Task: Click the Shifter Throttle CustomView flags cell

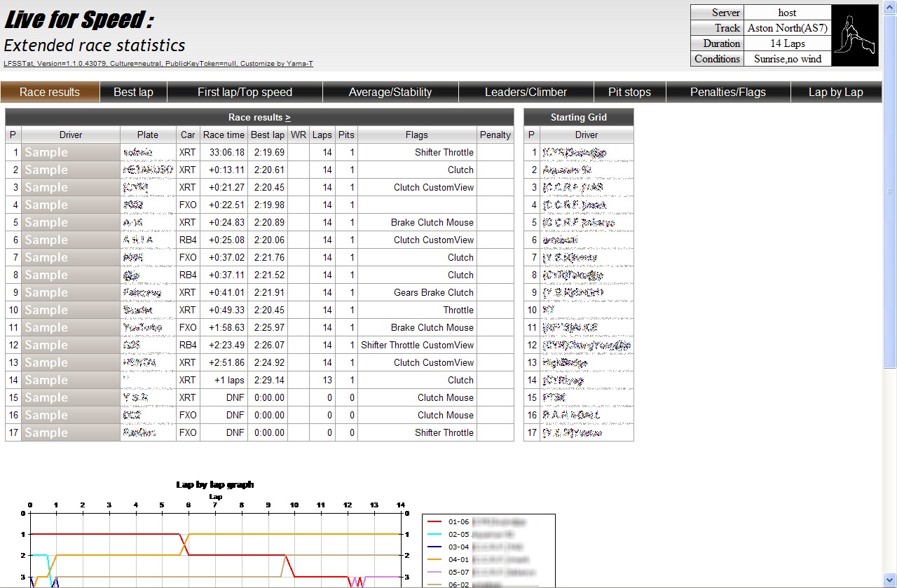Action: point(417,345)
